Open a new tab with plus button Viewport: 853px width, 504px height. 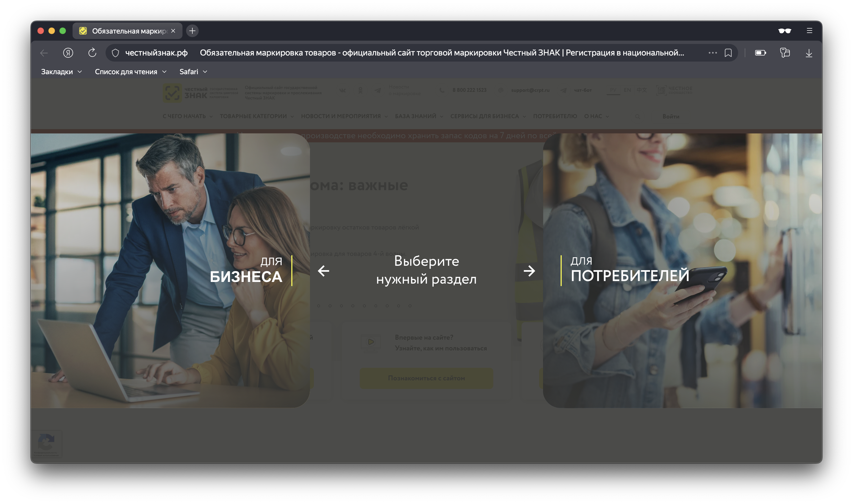[192, 31]
